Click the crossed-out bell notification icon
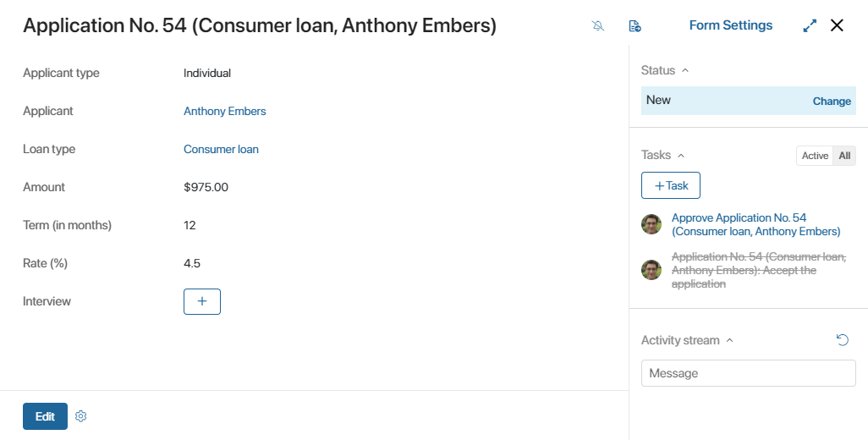This screenshot has height=440, width=868. point(598,25)
